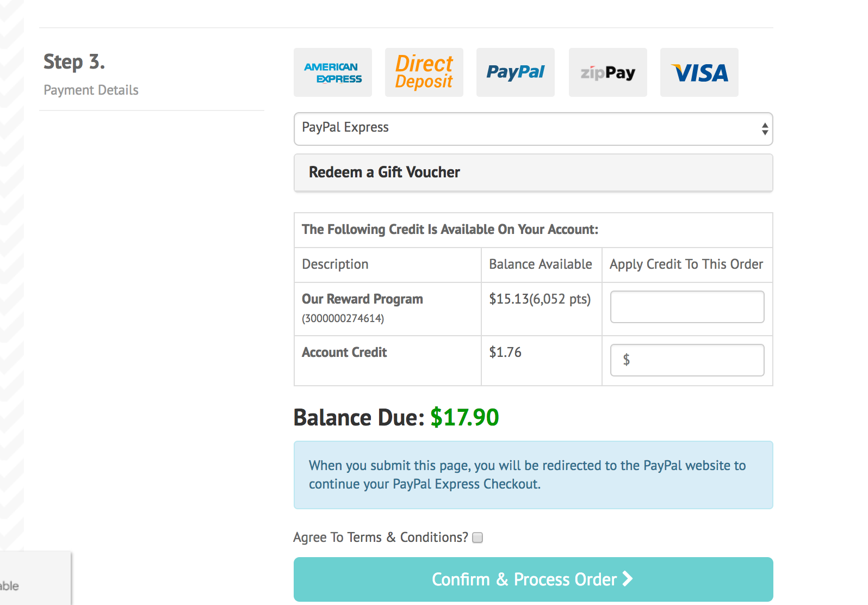Viewport: 868px width, 605px height.
Task: Click the Account Credit dollar input field
Action: [687, 360]
